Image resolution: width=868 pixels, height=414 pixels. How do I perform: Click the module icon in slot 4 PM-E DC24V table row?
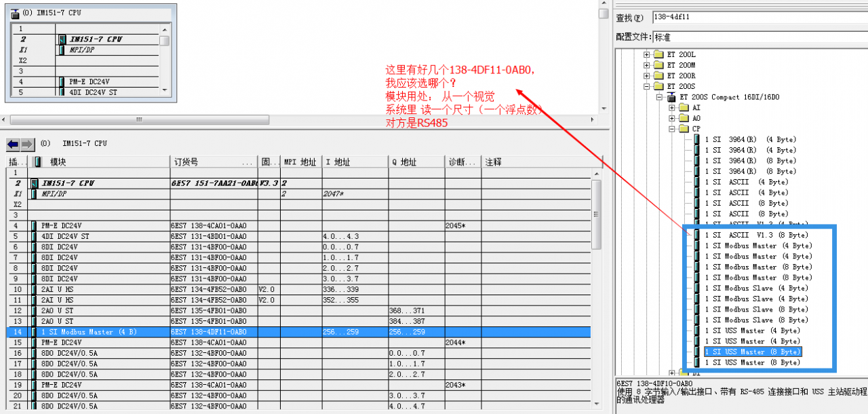34,225
